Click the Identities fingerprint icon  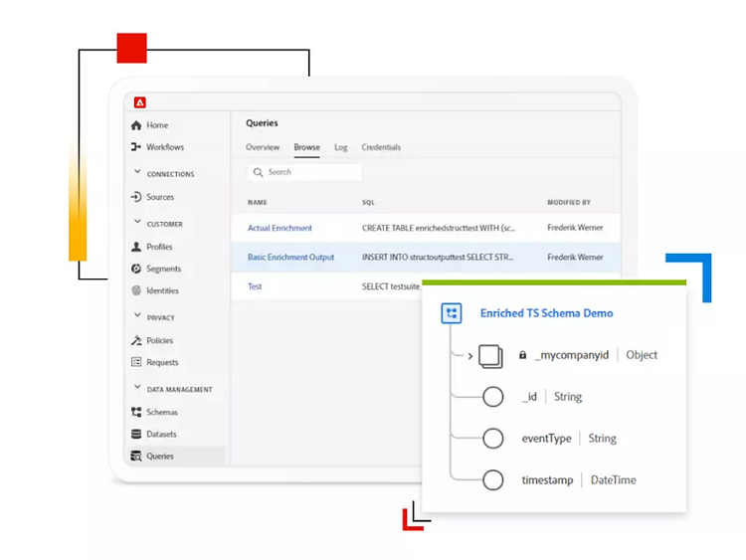coord(136,290)
